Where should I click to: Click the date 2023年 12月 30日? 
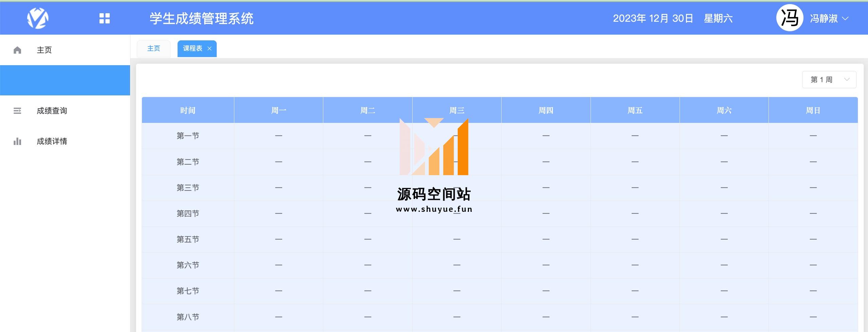(x=653, y=18)
